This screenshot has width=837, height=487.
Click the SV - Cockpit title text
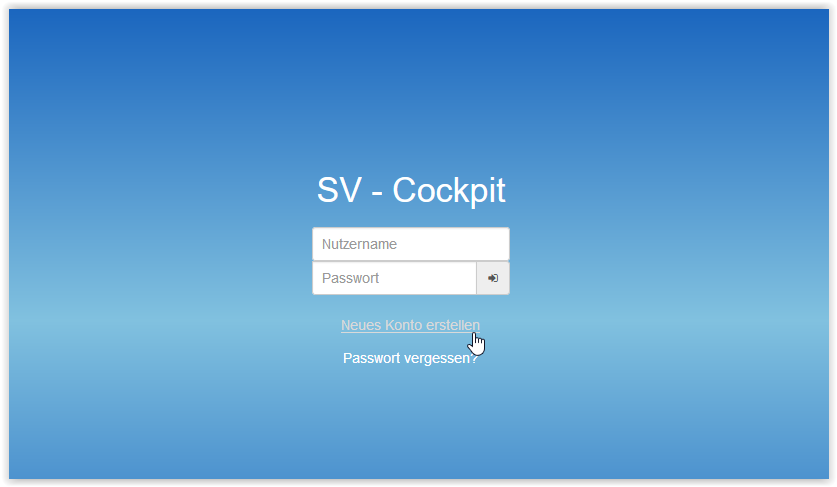pyautogui.click(x=411, y=190)
